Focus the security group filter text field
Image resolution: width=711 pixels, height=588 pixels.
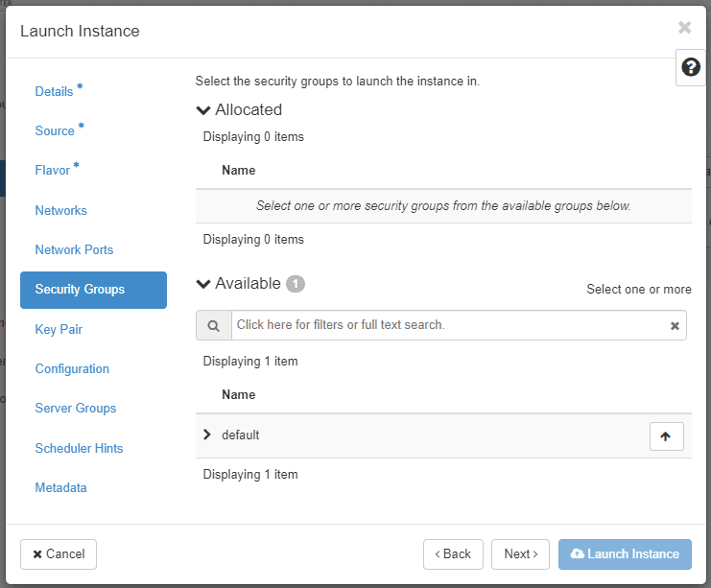click(x=446, y=325)
